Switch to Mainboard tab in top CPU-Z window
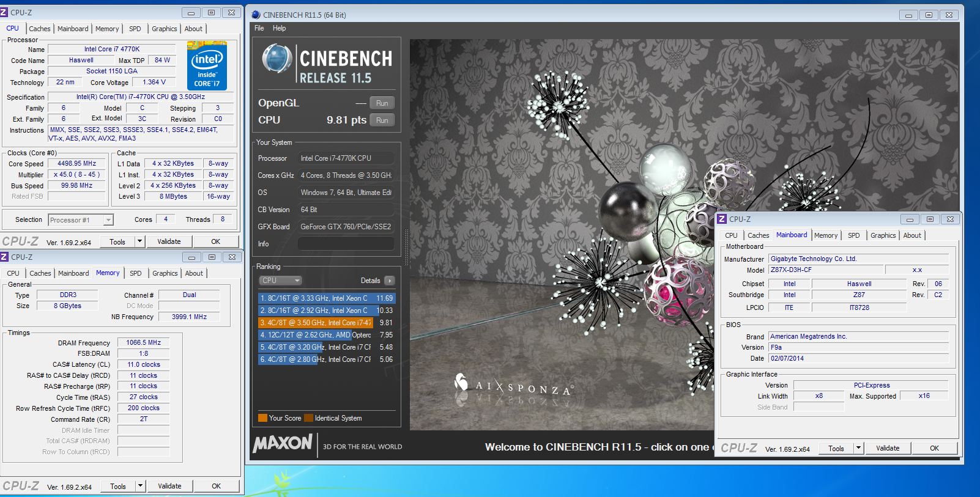This screenshot has width=980, height=497. coord(73,29)
